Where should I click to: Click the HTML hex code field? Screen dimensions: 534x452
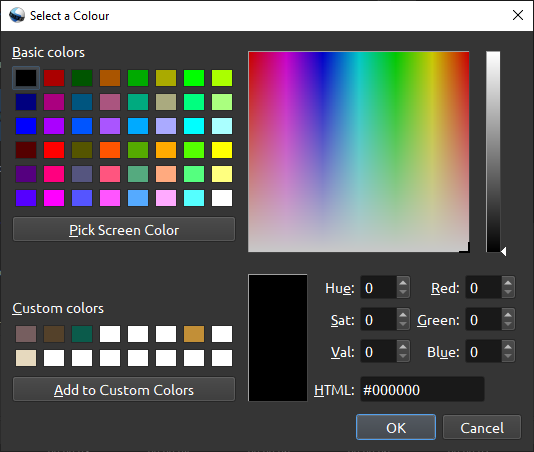tap(422, 389)
